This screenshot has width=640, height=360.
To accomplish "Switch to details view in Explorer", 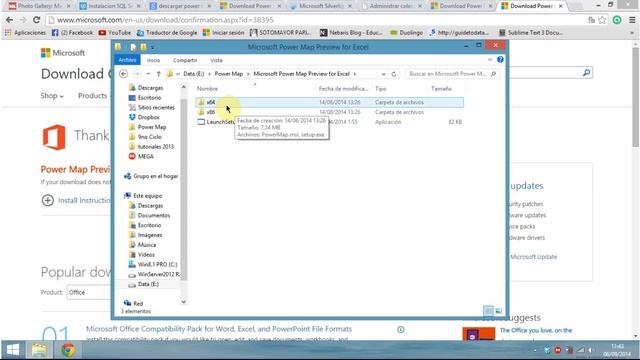I will click(x=488, y=311).
